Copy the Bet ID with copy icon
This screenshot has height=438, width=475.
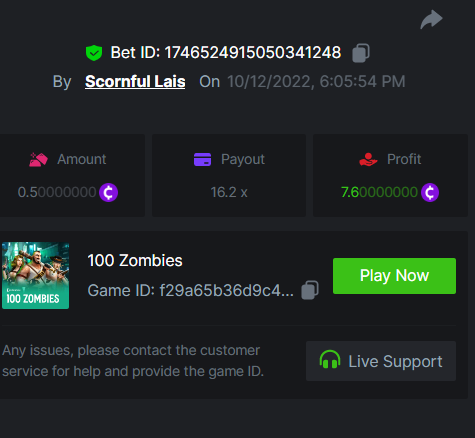point(361,53)
